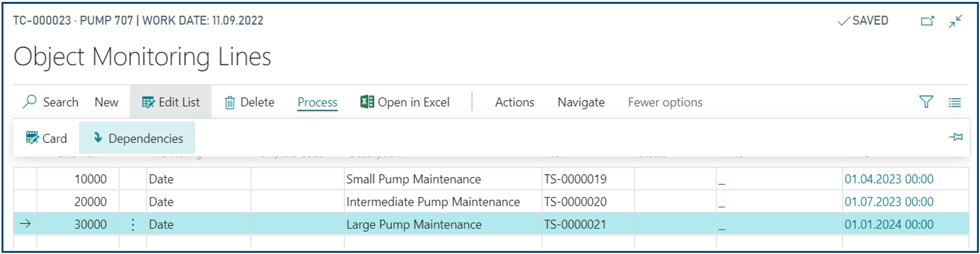Switch list layout view icon
This screenshot has height=254, width=980.
pyautogui.click(x=955, y=102)
